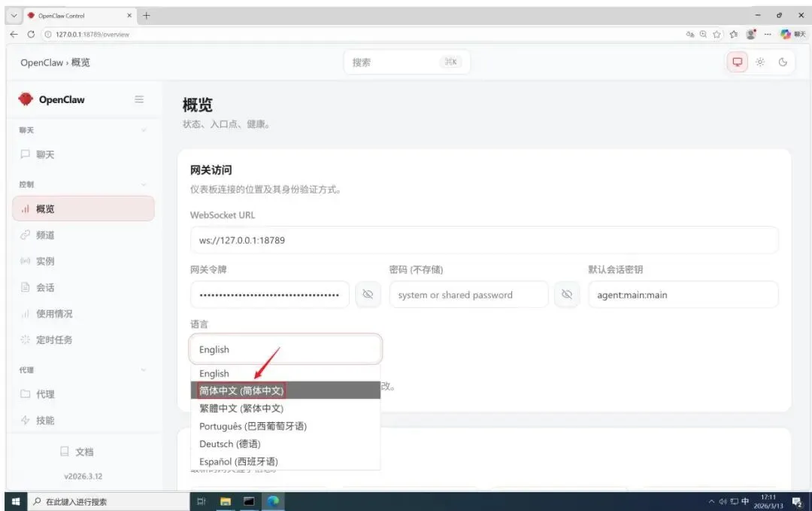Open Windows Start menu

(x=16, y=501)
